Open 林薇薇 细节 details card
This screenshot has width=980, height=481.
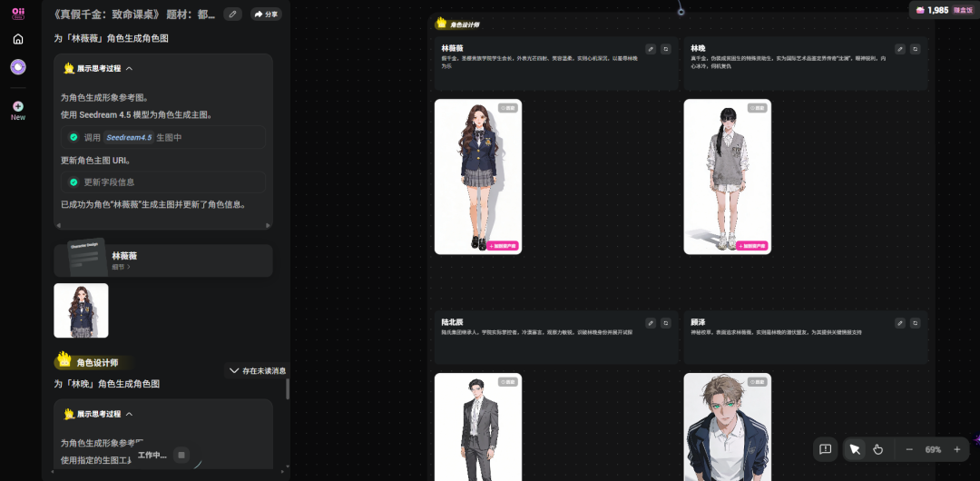click(163, 260)
